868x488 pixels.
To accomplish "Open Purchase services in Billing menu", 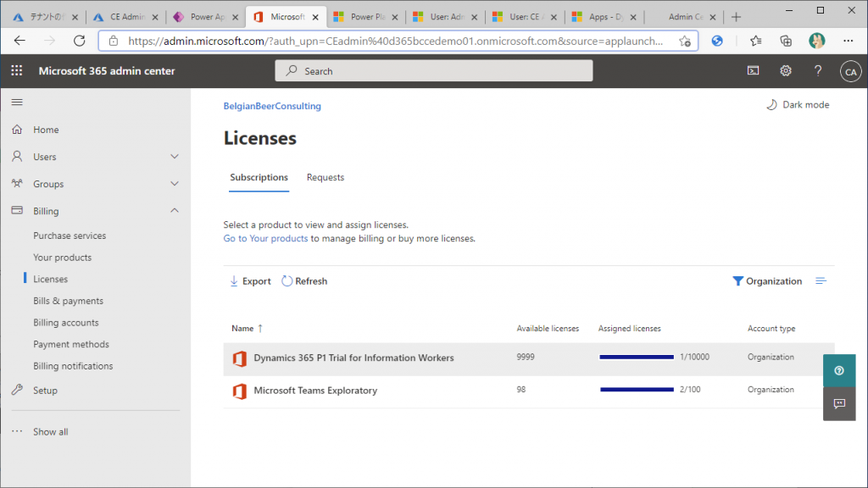I will click(70, 236).
